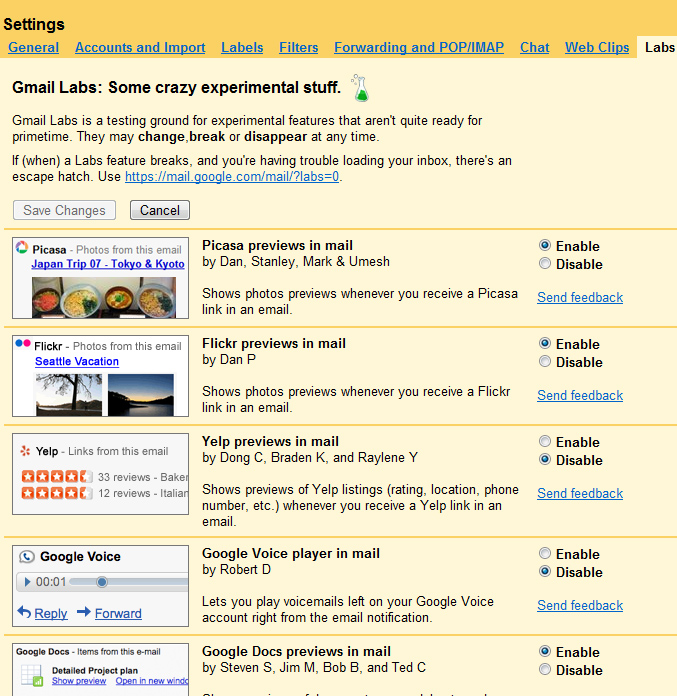Click the spreadsheet icon in Google Docs preview

[32, 675]
